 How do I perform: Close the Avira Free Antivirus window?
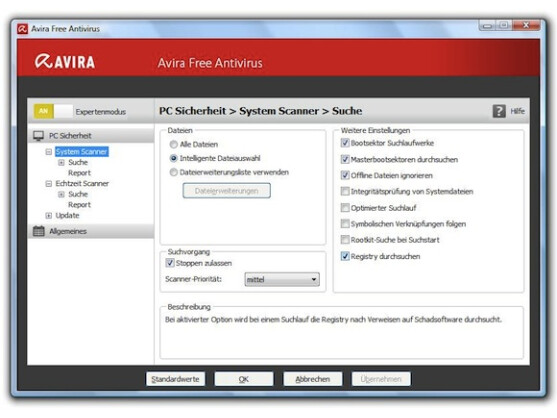(x=527, y=26)
